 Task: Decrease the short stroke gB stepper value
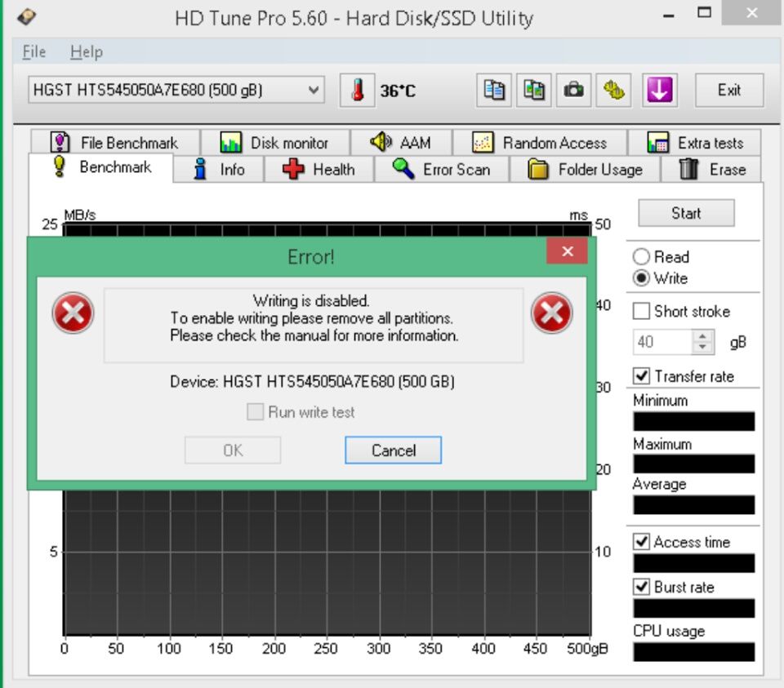pyautogui.click(x=702, y=347)
